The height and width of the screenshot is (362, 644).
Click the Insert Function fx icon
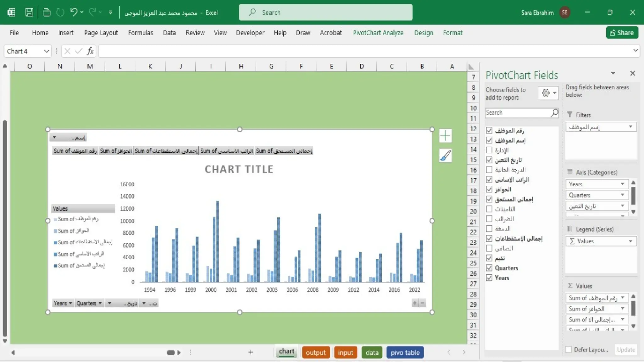pyautogui.click(x=90, y=51)
